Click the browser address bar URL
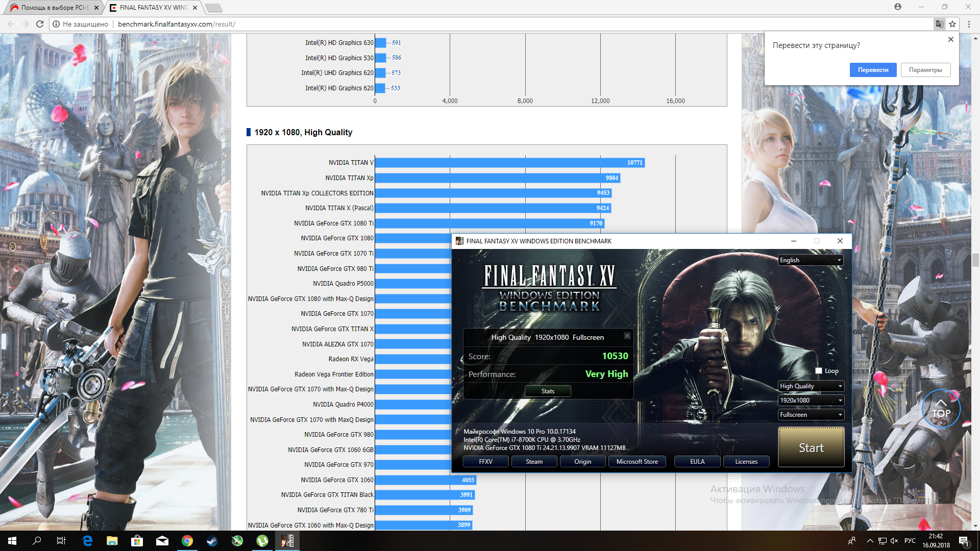The height and width of the screenshot is (551, 980). coord(176,24)
